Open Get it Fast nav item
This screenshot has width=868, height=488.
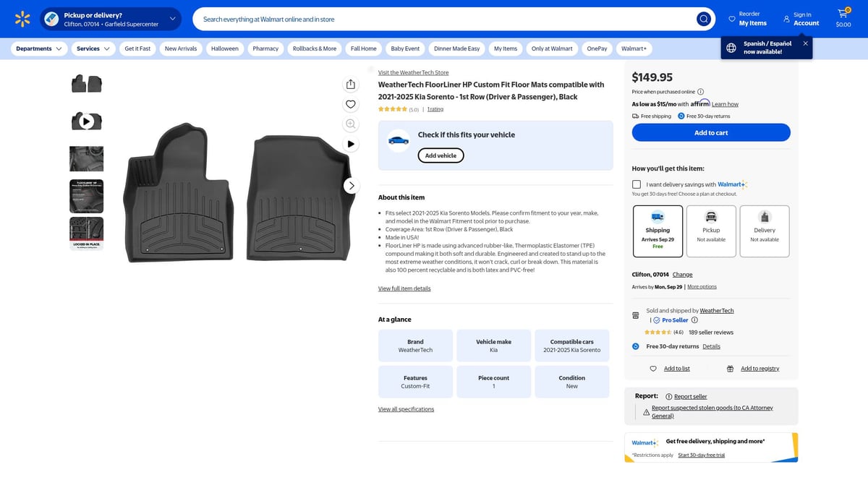click(137, 48)
